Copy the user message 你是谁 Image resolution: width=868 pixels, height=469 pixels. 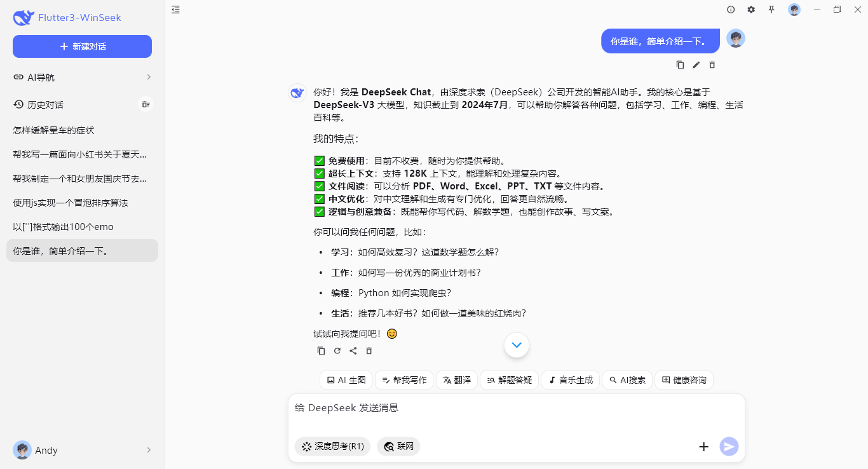680,65
